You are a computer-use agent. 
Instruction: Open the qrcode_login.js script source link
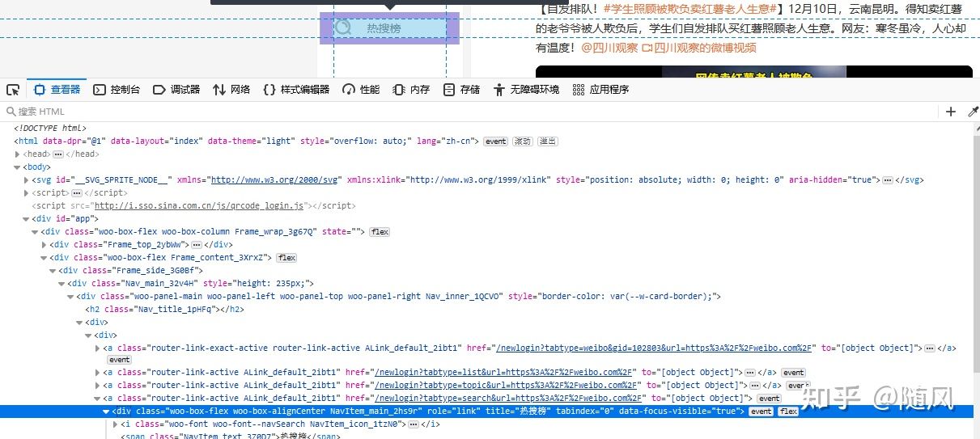[199, 206]
